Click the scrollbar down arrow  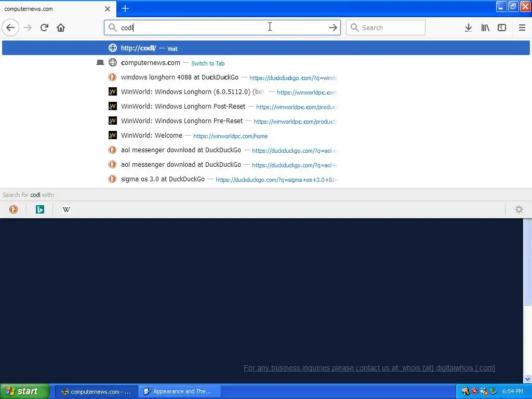click(527, 379)
